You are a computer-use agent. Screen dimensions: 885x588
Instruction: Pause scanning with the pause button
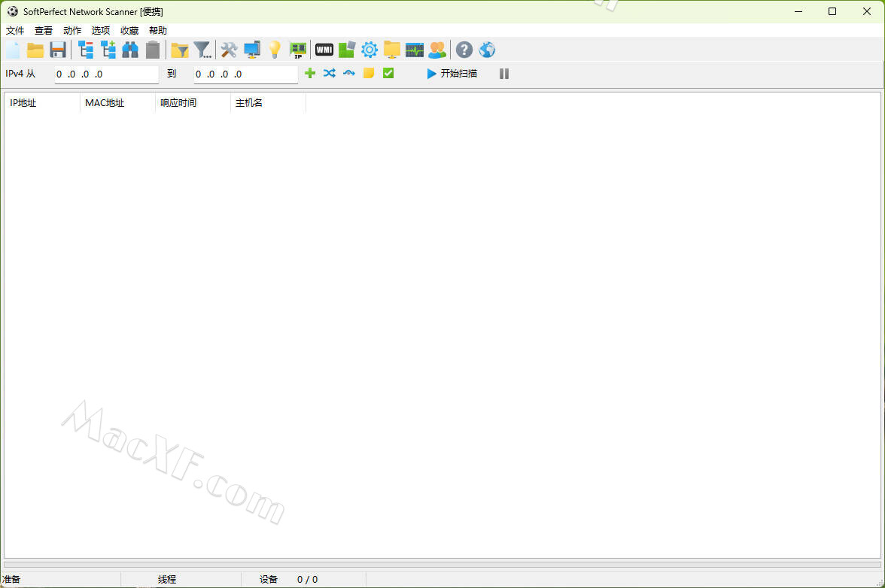(504, 74)
